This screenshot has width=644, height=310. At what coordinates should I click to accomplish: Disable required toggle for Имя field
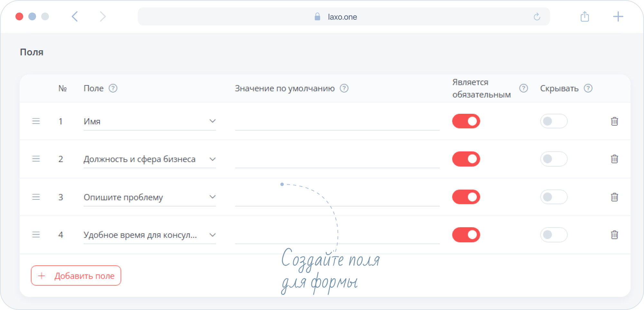tap(466, 121)
